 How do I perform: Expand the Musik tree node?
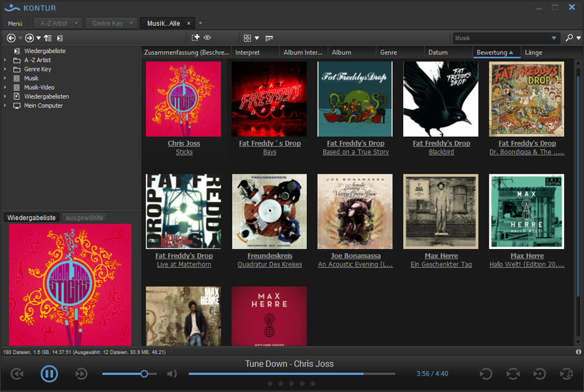point(5,78)
